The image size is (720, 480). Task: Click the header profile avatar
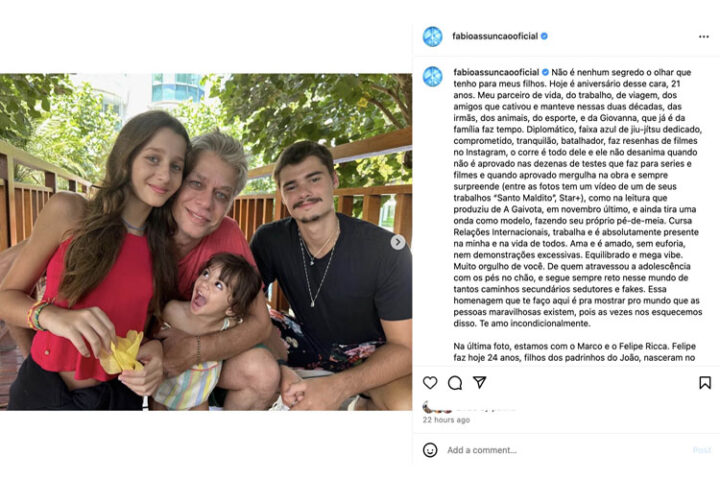click(432, 37)
